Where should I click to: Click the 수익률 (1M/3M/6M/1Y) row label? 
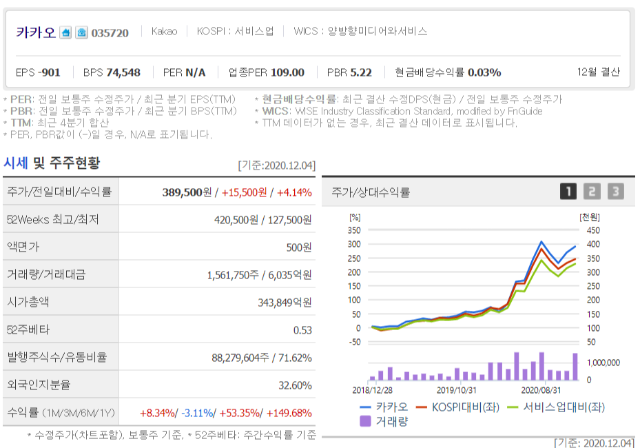click(x=61, y=412)
